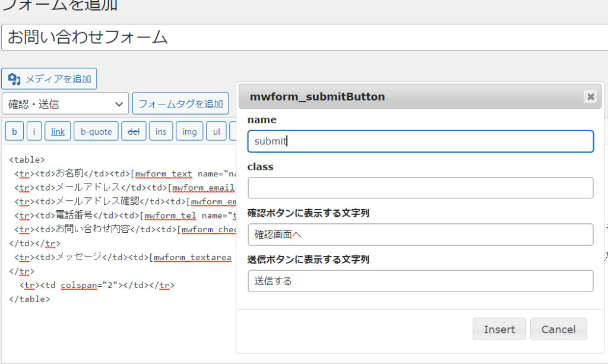Click the b (bold) quicktag button
608x364 pixels.
tap(14, 131)
